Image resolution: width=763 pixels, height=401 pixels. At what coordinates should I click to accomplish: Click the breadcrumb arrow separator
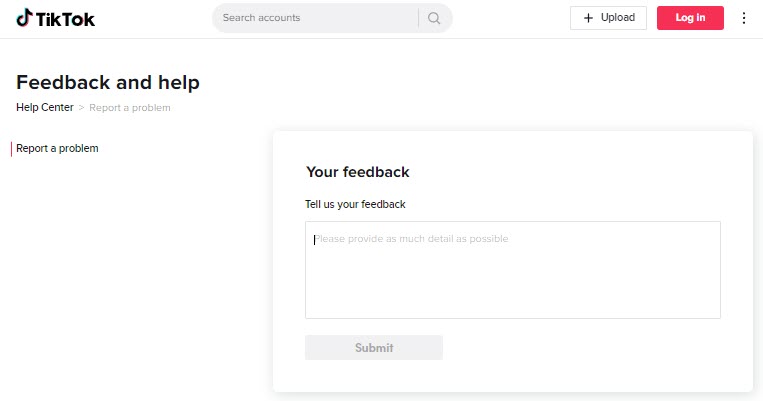tap(81, 108)
